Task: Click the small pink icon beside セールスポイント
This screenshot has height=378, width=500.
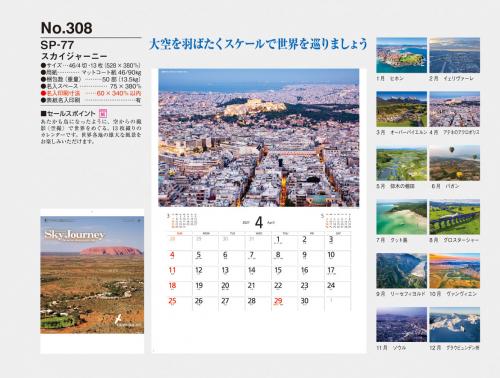Action: pos(103,114)
